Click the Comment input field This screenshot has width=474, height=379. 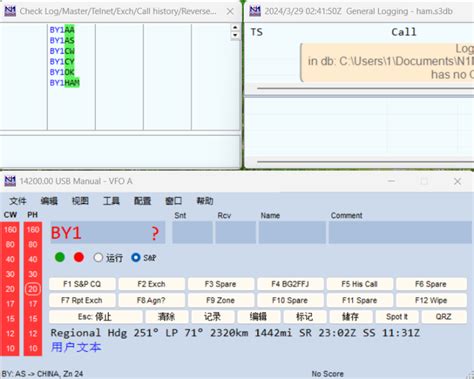click(x=400, y=233)
